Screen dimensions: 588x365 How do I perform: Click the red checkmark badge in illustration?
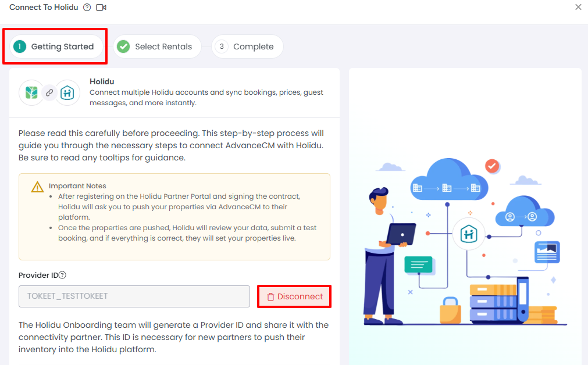coord(492,166)
